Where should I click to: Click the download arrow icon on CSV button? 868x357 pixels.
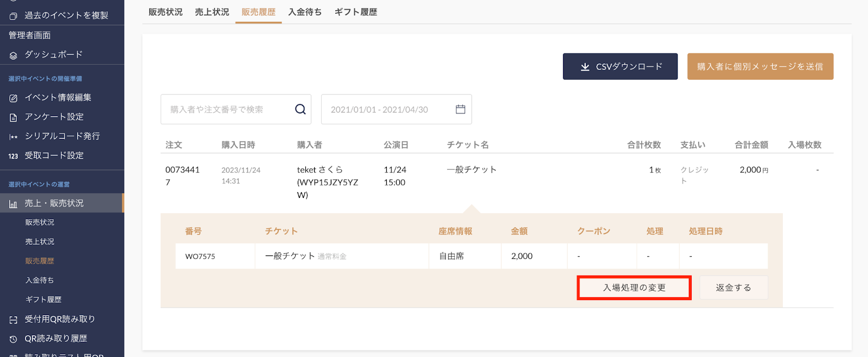[585, 67]
